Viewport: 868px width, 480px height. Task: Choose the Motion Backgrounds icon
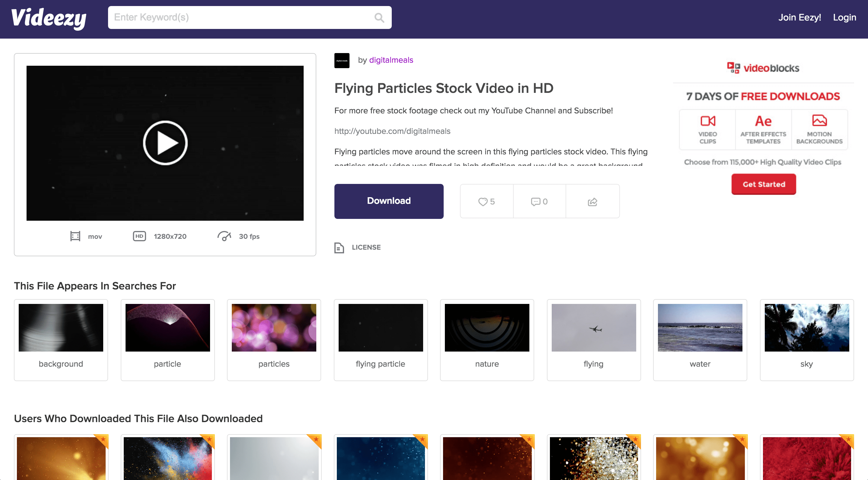click(819, 121)
